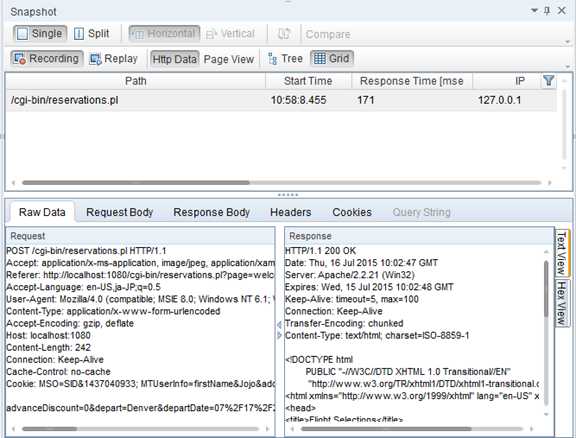Click grid horizontal scrollbar thumb
Screen dimensions: 576x438
click(x=136, y=183)
